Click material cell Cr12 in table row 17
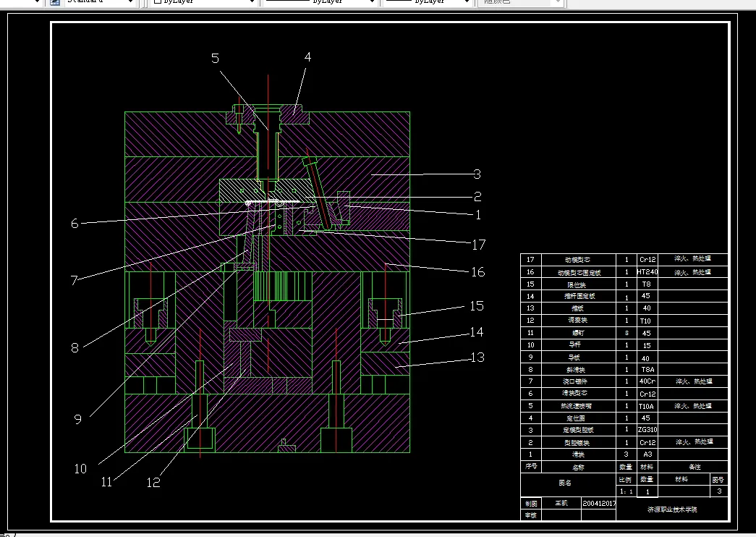 click(x=647, y=260)
